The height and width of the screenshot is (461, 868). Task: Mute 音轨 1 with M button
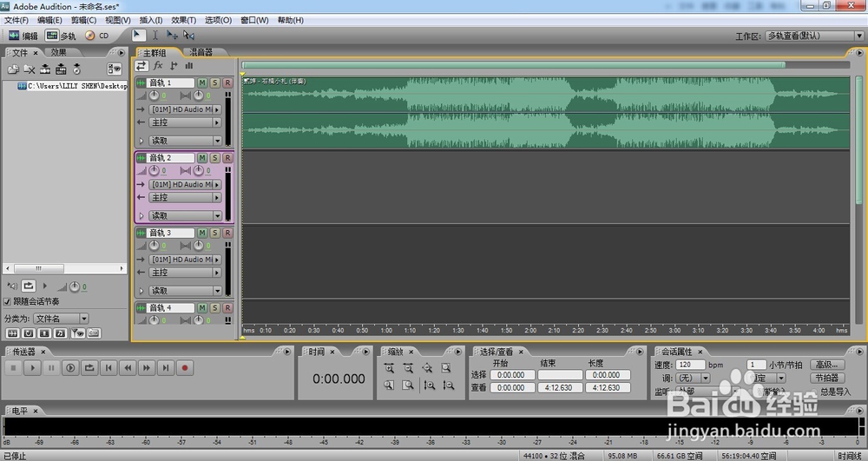click(x=202, y=82)
